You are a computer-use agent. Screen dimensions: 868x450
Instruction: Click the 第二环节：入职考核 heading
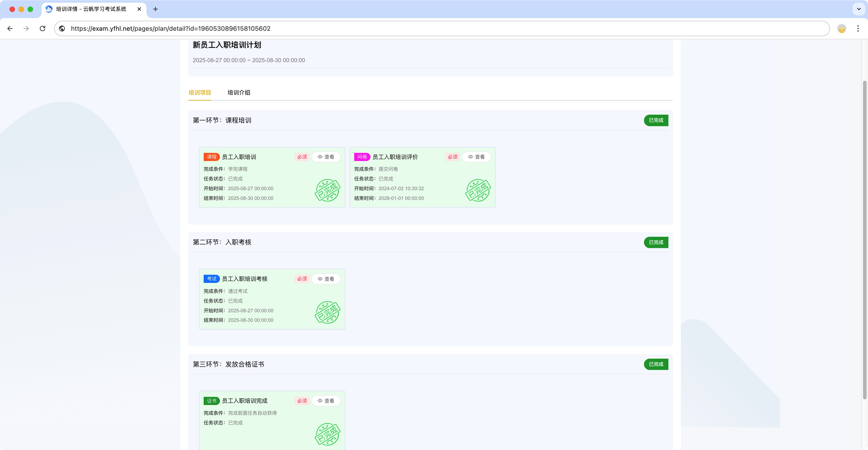(x=222, y=242)
